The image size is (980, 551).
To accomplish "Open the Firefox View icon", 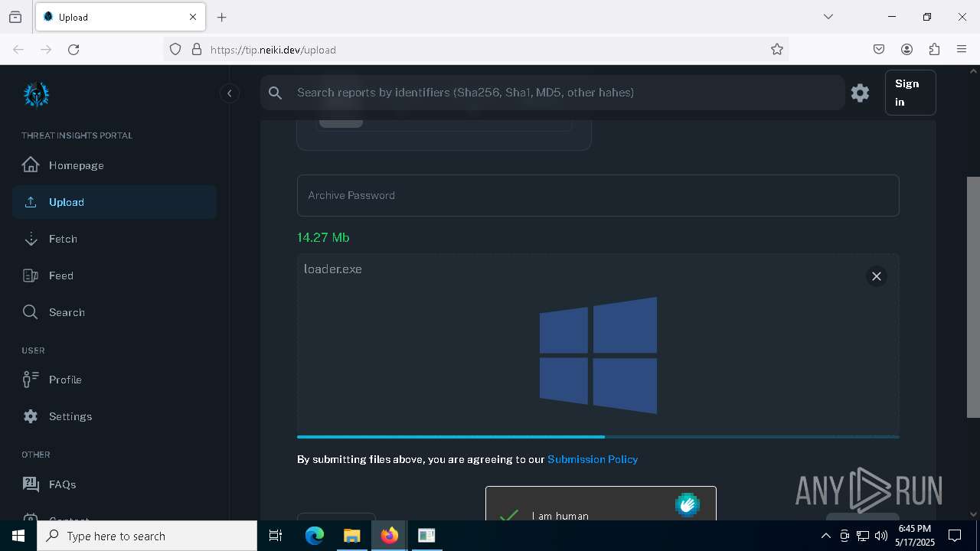I will coord(15,17).
